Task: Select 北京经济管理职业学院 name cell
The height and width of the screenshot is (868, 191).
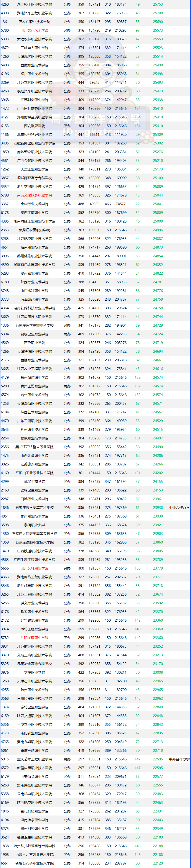Action: tap(35, 135)
